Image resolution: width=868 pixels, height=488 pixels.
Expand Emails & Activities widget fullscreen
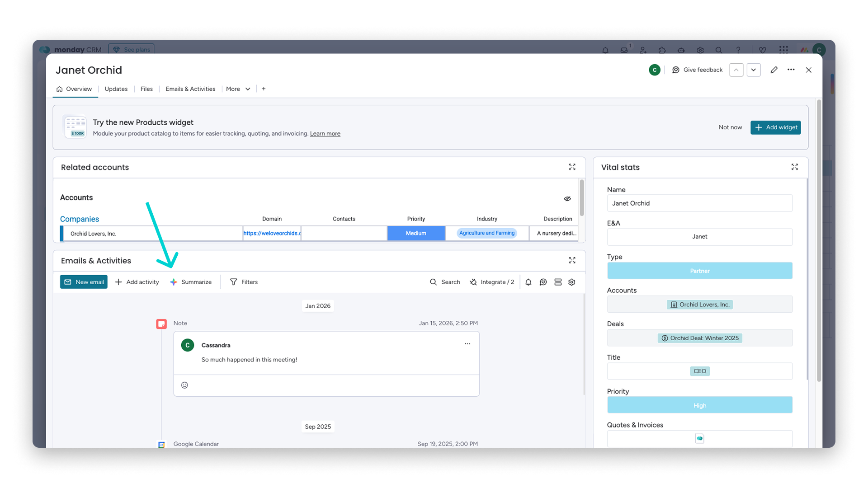pyautogui.click(x=572, y=261)
